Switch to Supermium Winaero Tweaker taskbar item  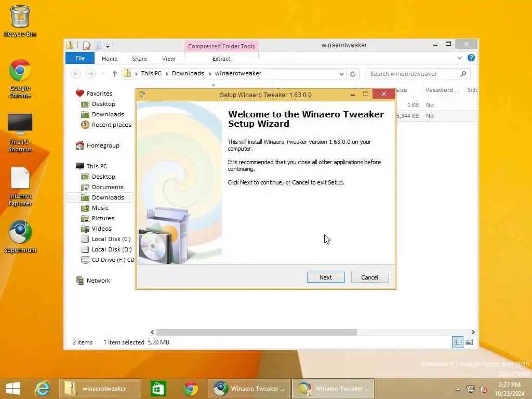click(x=249, y=389)
